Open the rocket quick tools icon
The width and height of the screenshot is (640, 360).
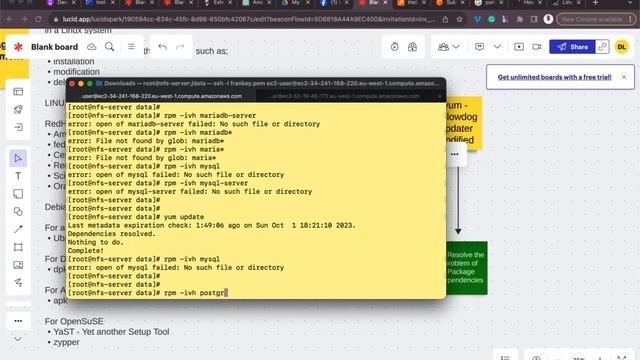coord(18,109)
